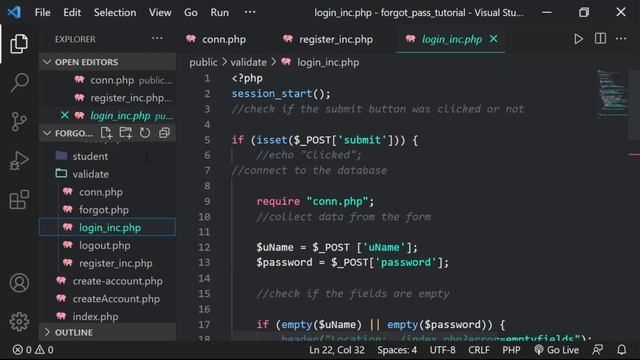This screenshot has width=640, height=360.
Task: Click the code minimap
Action: point(612,94)
